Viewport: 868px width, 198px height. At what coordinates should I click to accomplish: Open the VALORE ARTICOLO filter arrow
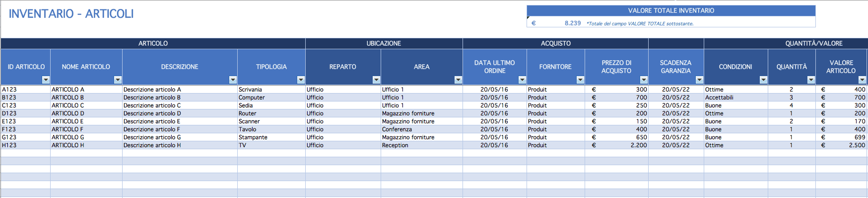click(x=862, y=80)
